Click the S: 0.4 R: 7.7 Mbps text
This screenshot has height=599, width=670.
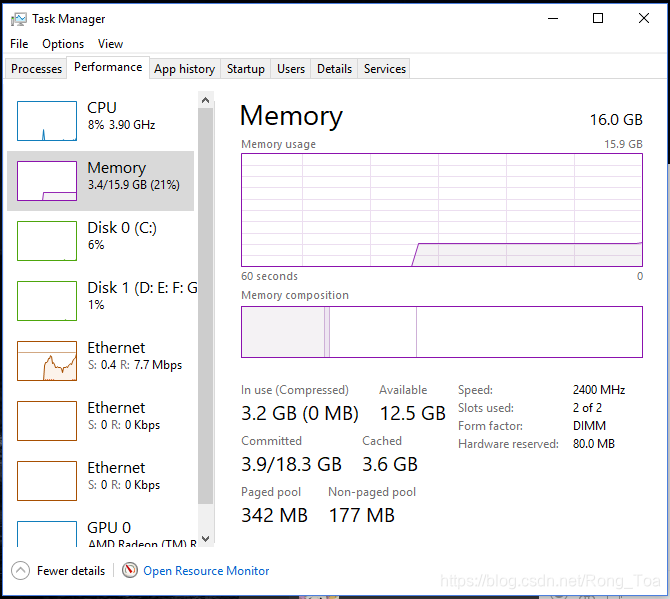point(135,365)
